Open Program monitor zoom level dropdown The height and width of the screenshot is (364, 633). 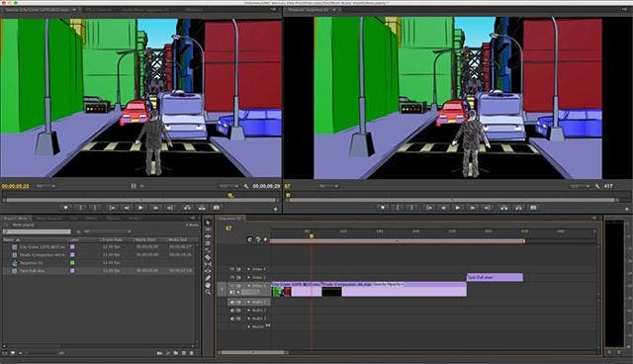pos(328,186)
